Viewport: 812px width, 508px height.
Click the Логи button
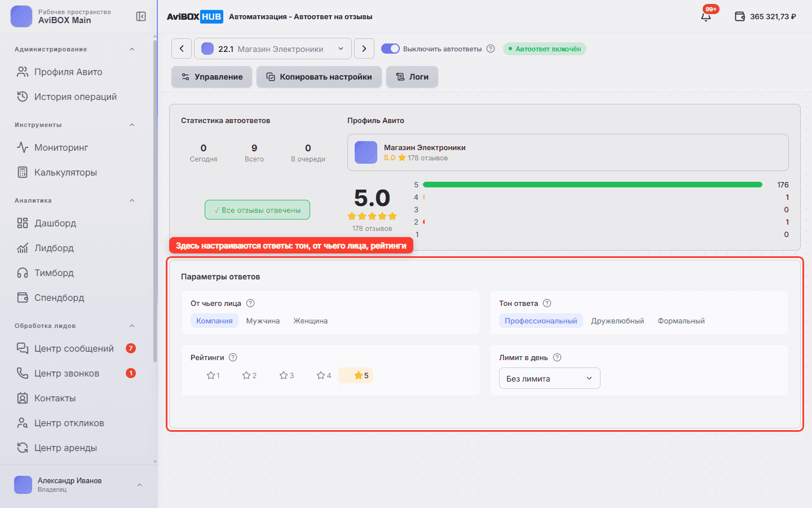coord(412,77)
